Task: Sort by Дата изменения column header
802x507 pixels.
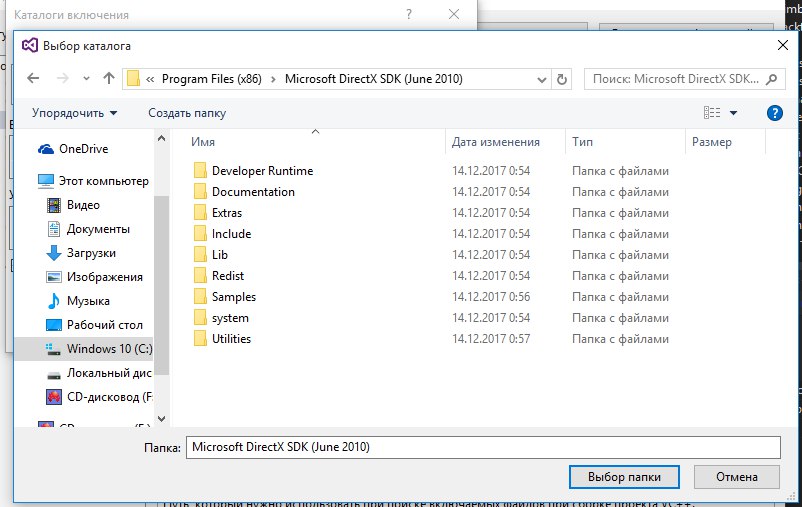Action: click(495, 142)
